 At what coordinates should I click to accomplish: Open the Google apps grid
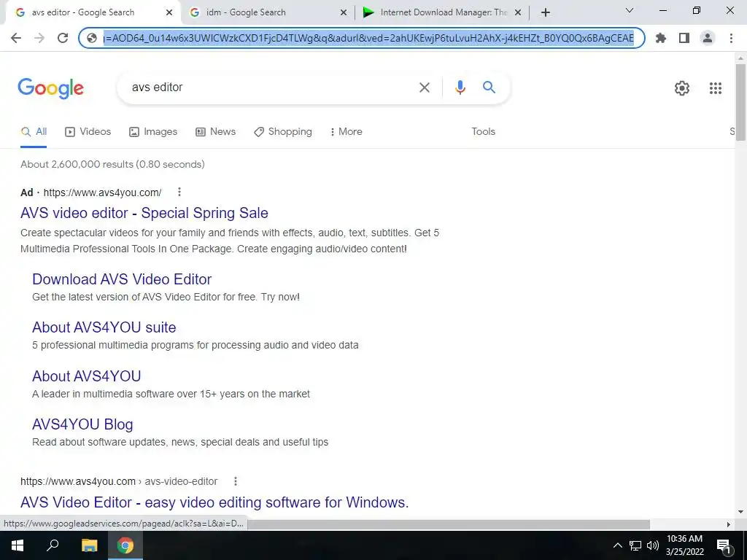715,88
